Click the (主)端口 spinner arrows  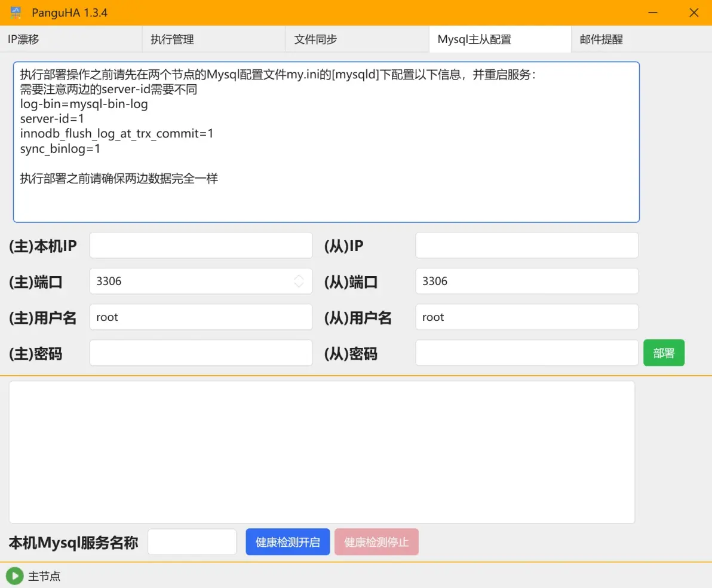[299, 281]
